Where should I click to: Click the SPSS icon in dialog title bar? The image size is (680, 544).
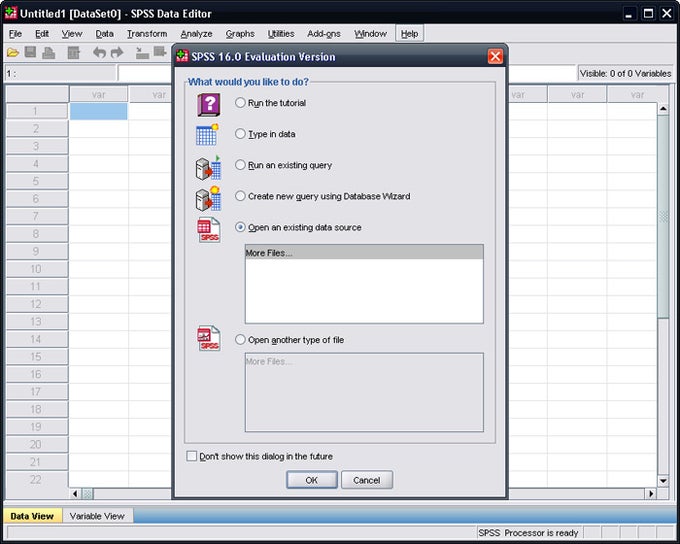click(x=182, y=56)
